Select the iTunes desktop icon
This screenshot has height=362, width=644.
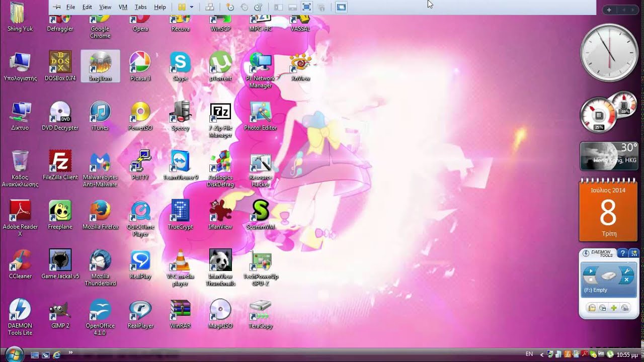[x=100, y=116]
